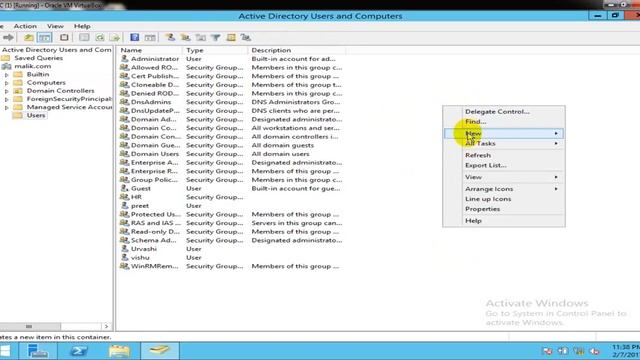640x360 pixels.
Task: Click the tree pane scroll right arrow
Action: pyautogui.click(x=107, y=327)
